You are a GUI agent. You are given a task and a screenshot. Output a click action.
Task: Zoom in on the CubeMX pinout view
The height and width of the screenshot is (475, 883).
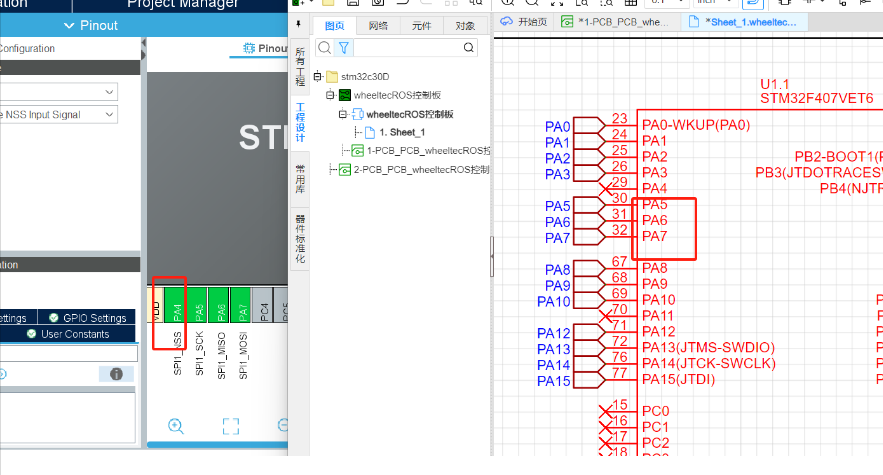[x=176, y=426]
